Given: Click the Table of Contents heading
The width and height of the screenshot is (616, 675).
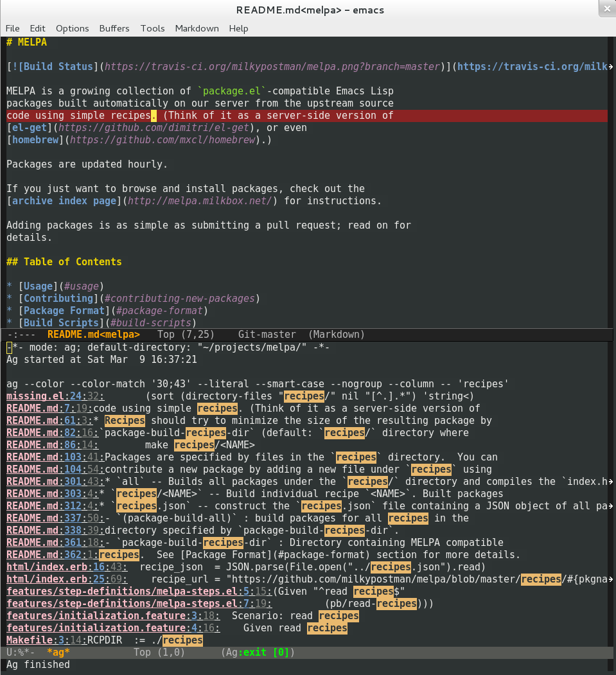Looking at the screenshot, I should (64, 262).
